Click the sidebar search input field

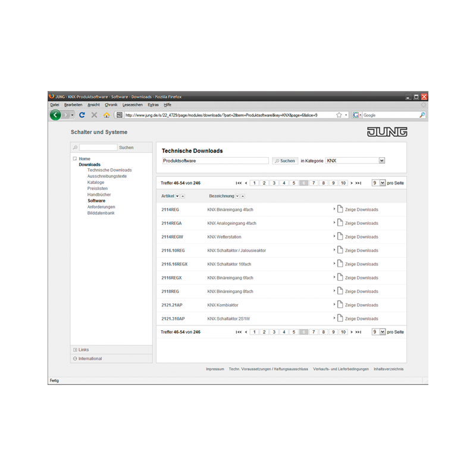(98, 147)
